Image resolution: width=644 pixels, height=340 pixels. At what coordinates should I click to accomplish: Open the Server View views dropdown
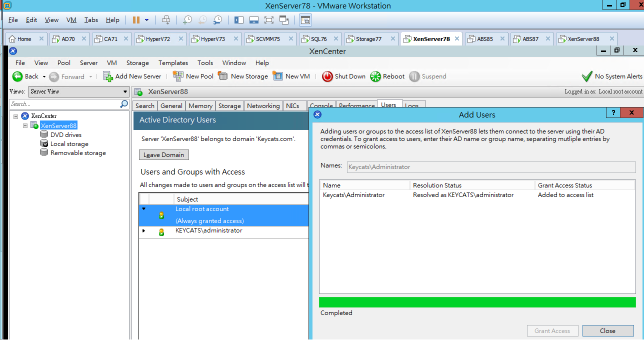(x=78, y=91)
